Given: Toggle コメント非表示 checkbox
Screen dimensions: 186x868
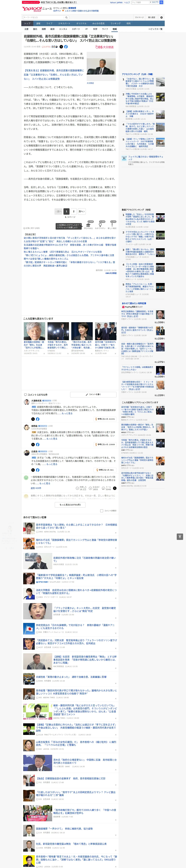Looking at the screenshot, I should (x=102, y=511).
